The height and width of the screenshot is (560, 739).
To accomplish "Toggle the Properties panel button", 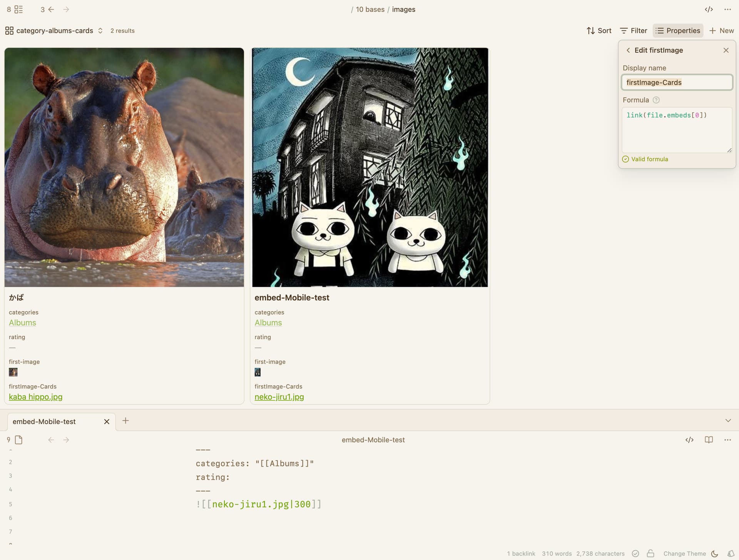I will coord(678,31).
